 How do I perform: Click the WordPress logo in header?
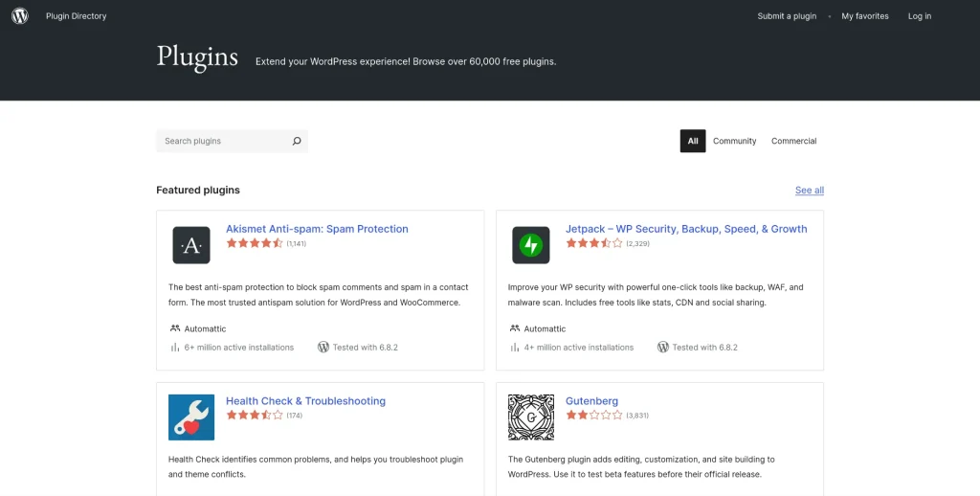(20, 15)
